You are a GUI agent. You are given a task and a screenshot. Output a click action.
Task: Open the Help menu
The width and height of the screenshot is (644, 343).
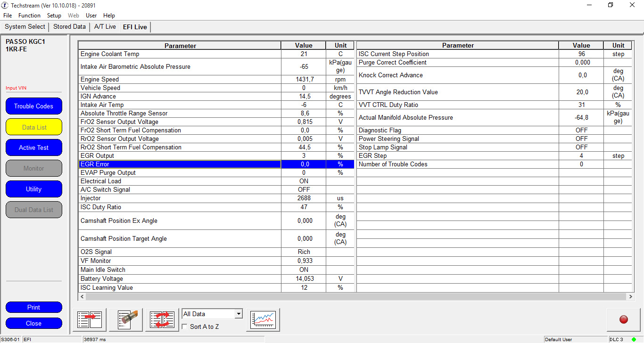click(109, 16)
